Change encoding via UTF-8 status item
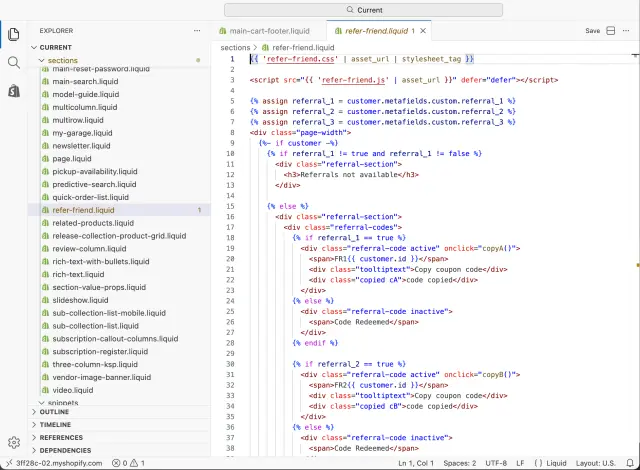The height and width of the screenshot is (470, 640). pos(496,463)
